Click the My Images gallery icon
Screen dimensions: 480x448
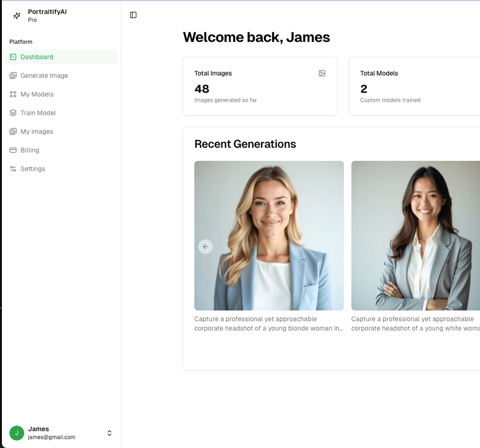13,131
